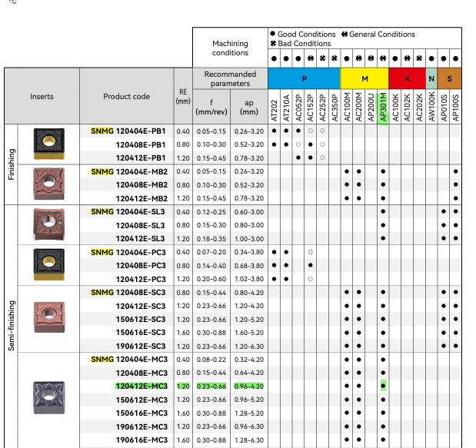Click the AC100M grade column header
The image size is (476, 448).
[x=347, y=107]
